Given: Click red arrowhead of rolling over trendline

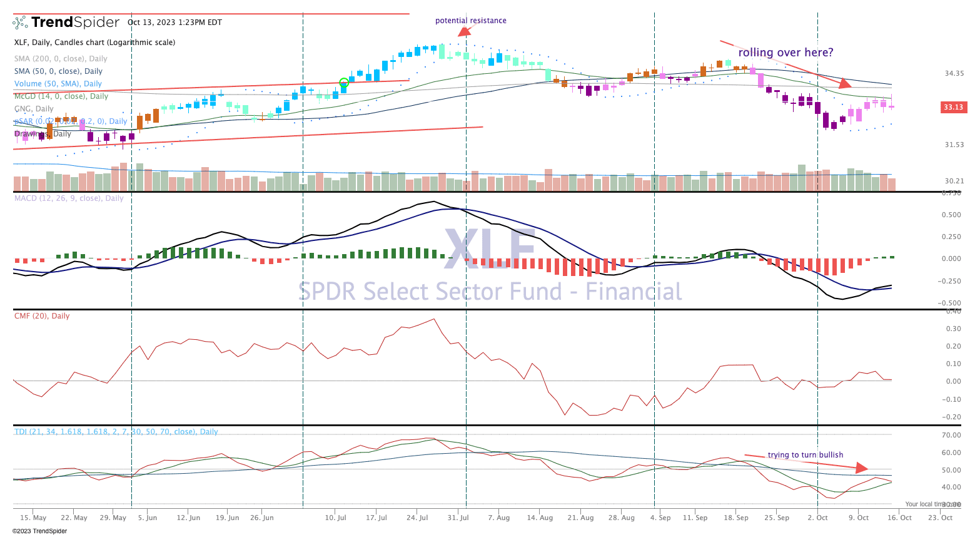Looking at the screenshot, I should point(845,83).
